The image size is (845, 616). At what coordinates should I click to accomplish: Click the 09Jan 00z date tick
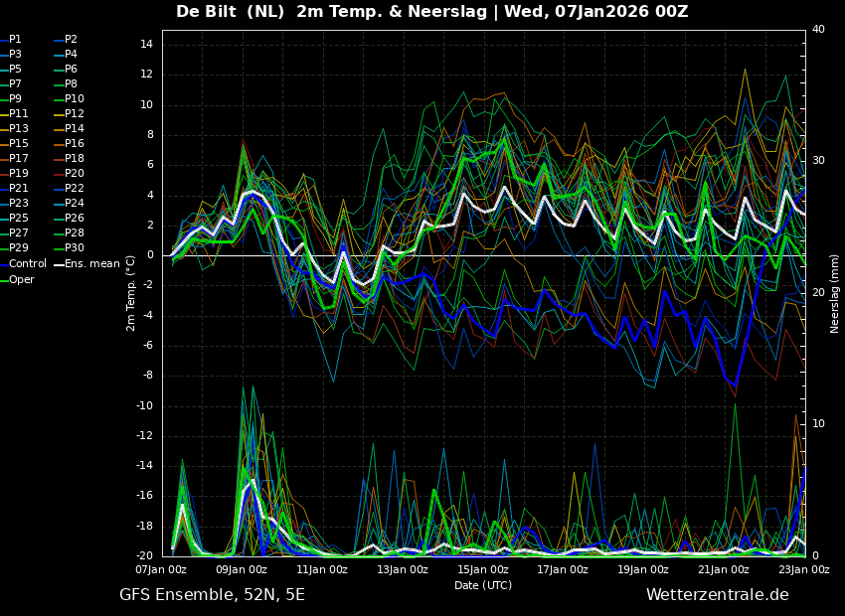242,569
